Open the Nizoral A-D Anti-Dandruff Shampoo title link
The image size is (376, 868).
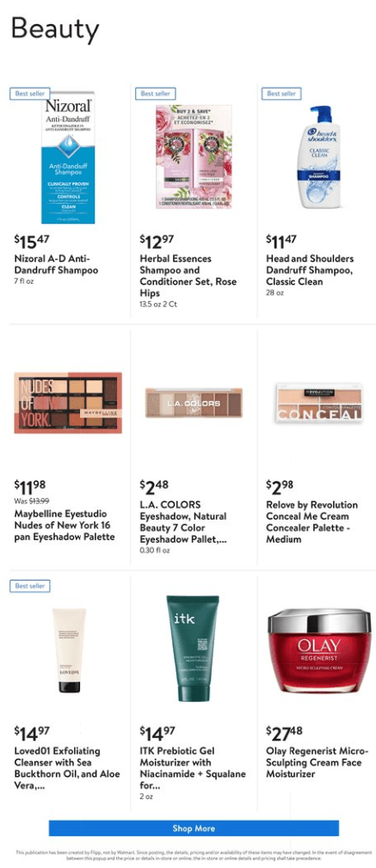point(56,265)
